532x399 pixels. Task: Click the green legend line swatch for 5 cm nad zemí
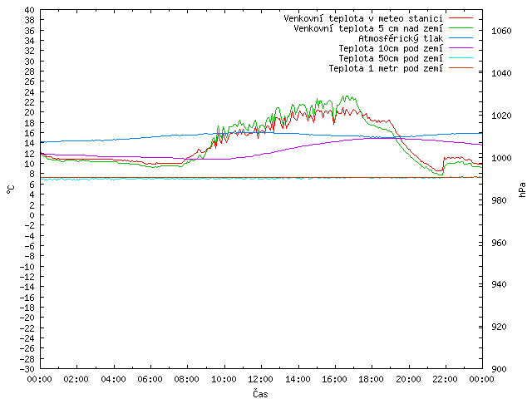pos(461,27)
